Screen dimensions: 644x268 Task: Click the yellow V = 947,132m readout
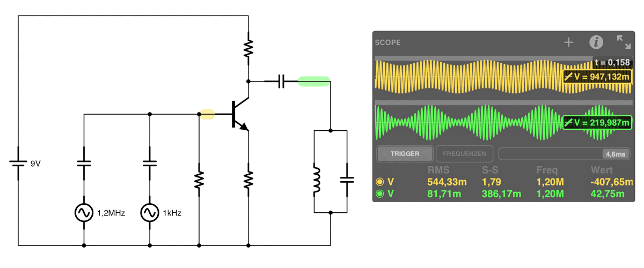point(597,77)
